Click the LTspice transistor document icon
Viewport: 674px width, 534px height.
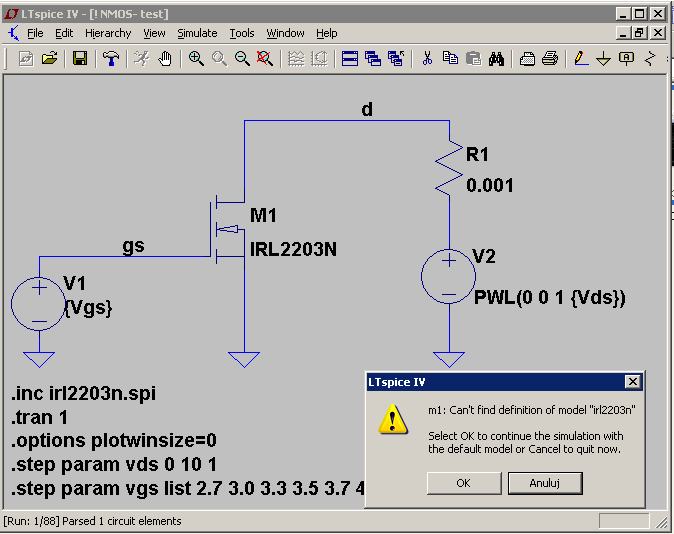tap(14, 33)
